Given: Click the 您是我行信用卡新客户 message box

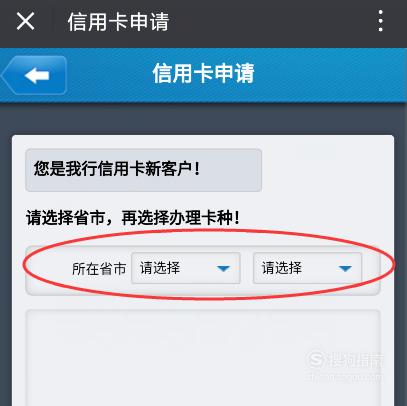Looking at the screenshot, I should pyautogui.click(x=143, y=170).
